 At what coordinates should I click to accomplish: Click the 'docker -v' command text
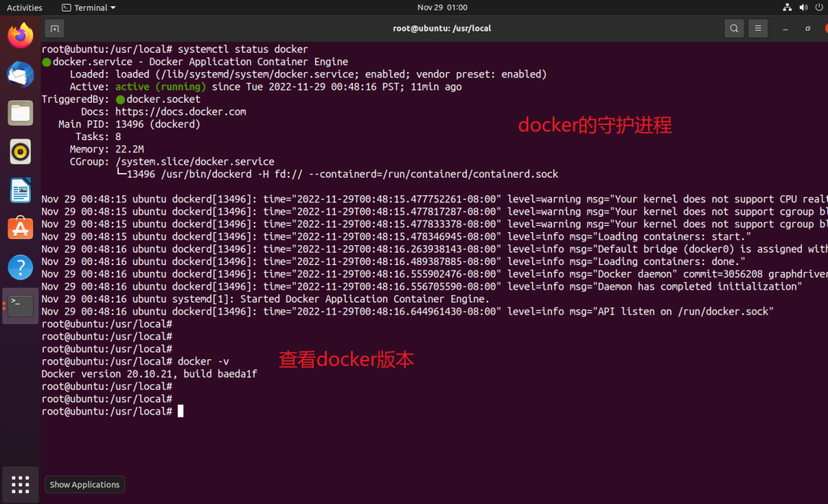(x=203, y=362)
